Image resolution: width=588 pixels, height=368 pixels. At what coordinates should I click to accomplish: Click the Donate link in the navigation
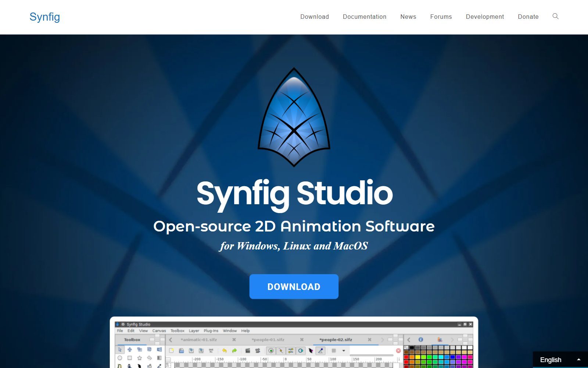(x=528, y=17)
